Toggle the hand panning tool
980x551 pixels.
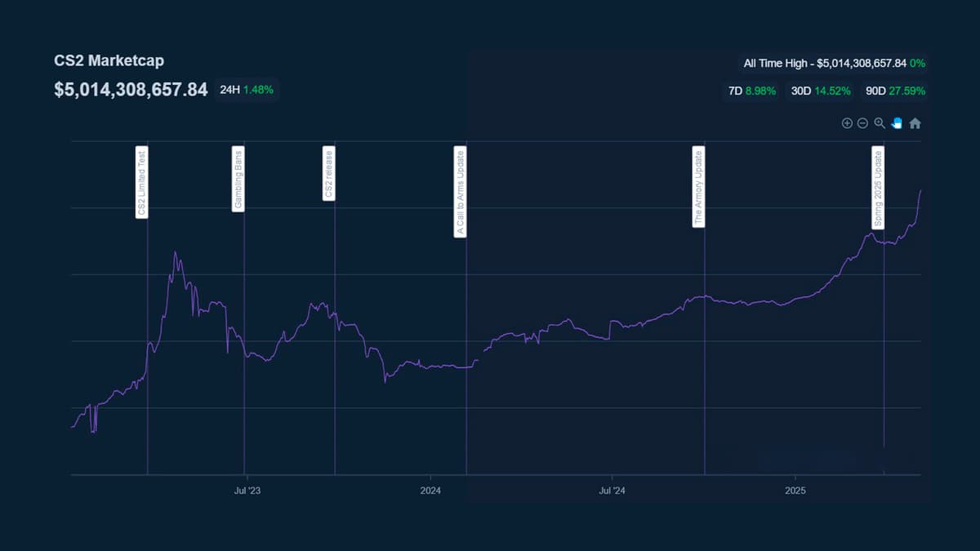click(897, 123)
